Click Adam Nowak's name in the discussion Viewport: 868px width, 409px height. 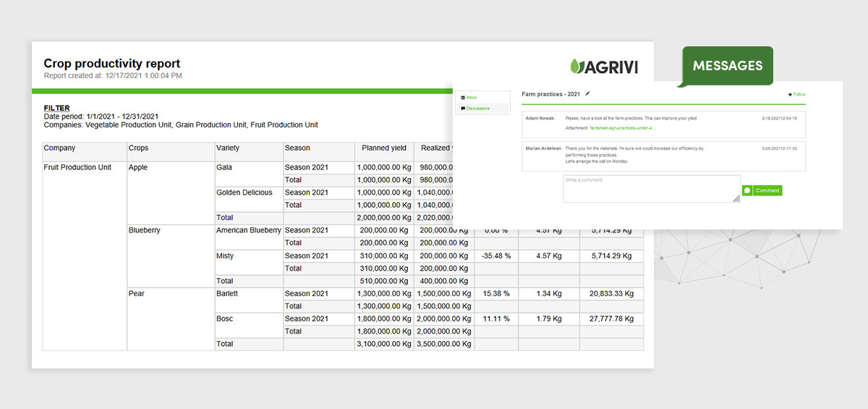(540, 117)
